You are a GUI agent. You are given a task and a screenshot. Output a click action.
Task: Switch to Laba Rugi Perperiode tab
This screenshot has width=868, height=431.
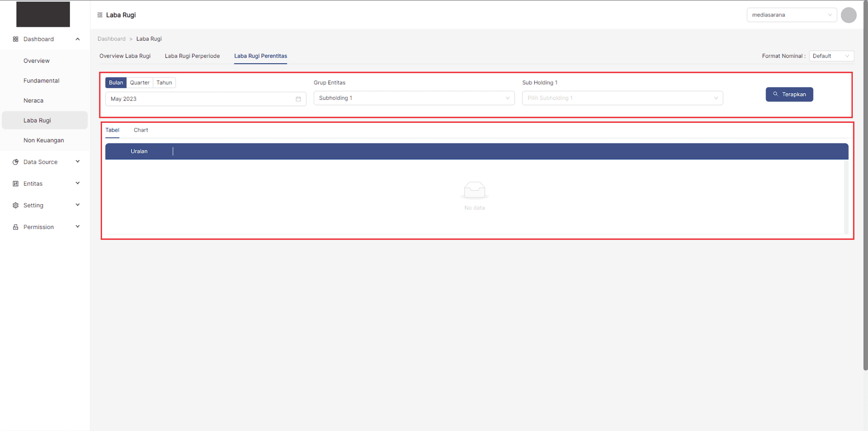coord(192,56)
